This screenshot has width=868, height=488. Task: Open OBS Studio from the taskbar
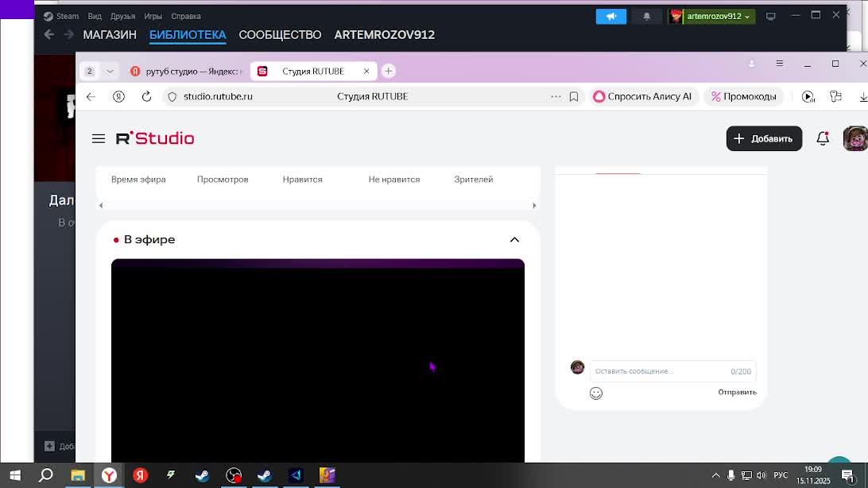[x=234, y=475]
